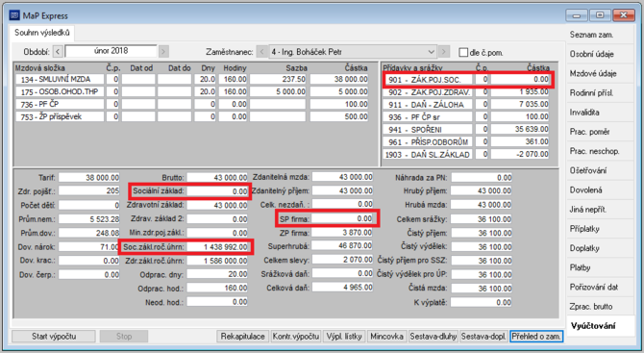
Task: Click the Přehled o zam. button
Action: pos(536,336)
